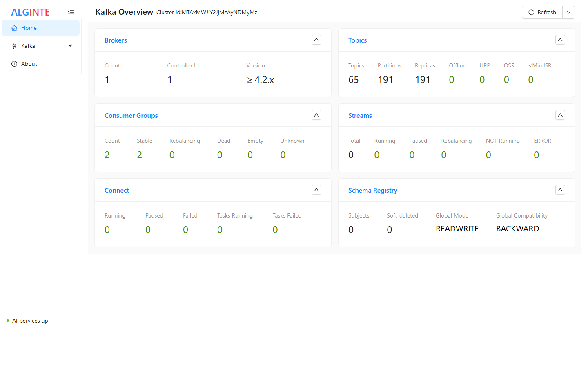Expand the Kafka submenu chevron
This screenshot has width=588, height=368.
[x=70, y=46]
